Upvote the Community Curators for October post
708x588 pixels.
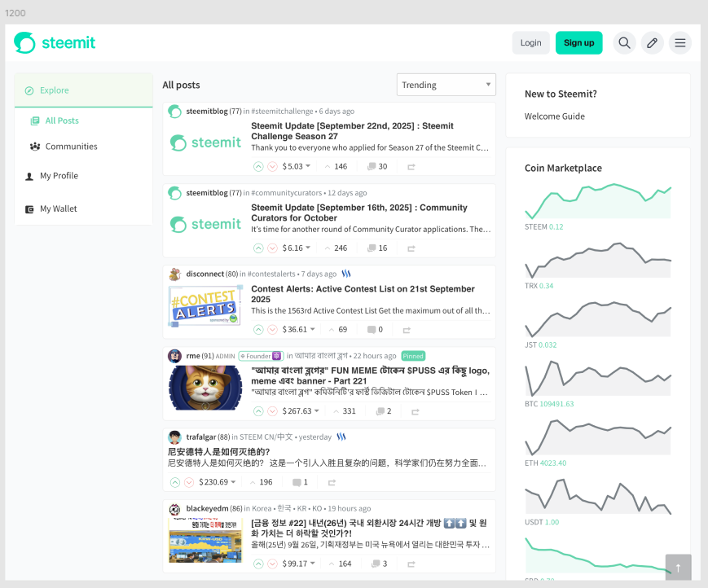coord(258,248)
